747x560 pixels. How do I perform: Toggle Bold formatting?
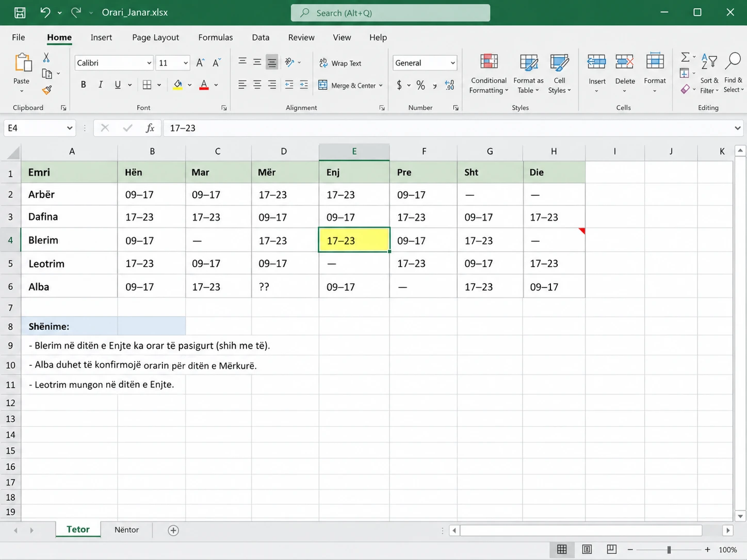tap(83, 85)
